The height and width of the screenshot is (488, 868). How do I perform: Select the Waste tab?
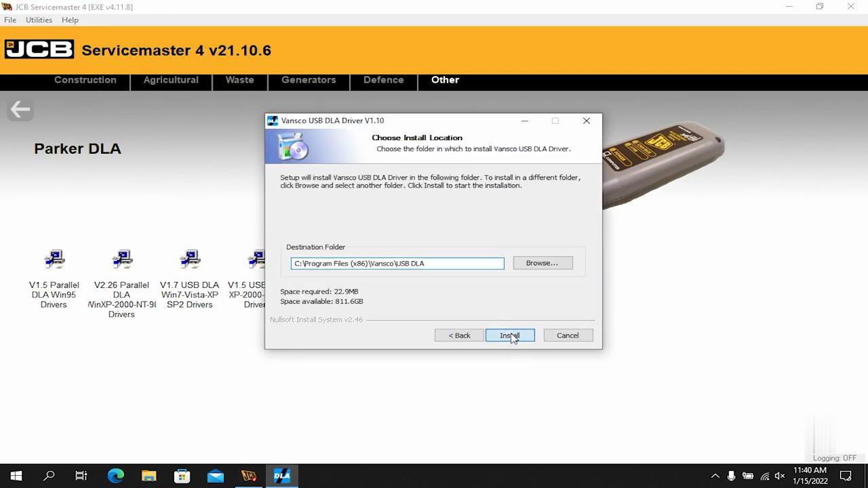239,80
